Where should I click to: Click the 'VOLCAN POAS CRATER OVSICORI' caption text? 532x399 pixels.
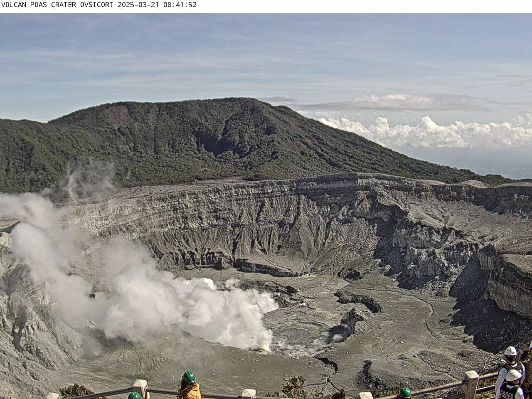(58, 5)
